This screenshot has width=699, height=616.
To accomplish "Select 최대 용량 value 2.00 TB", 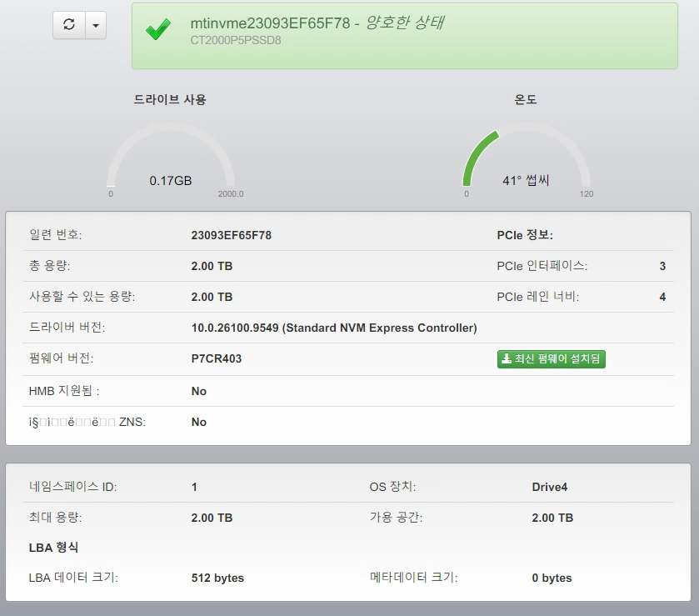I will coord(212,518).
